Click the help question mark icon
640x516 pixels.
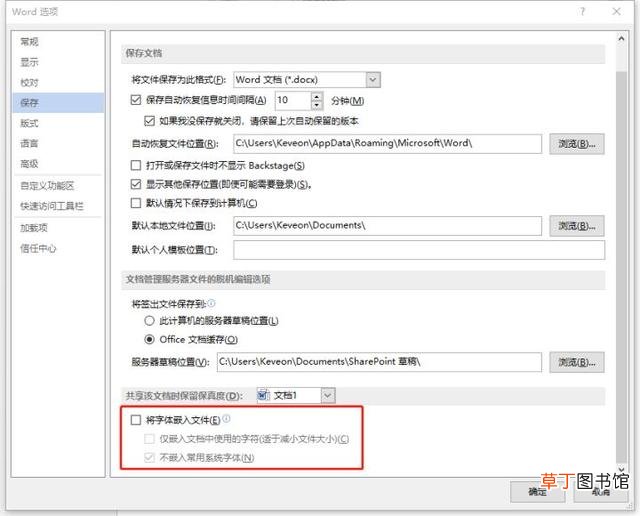point(582,11)
